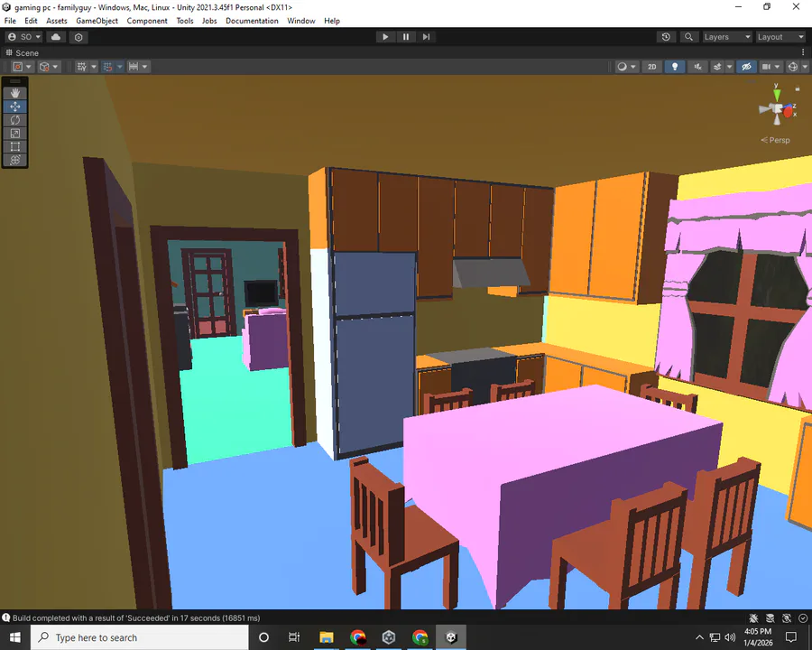This screenshot has width=812, height=650.
Task: Expand snap increment settings arrow
Action: click(x=145, y=66)
